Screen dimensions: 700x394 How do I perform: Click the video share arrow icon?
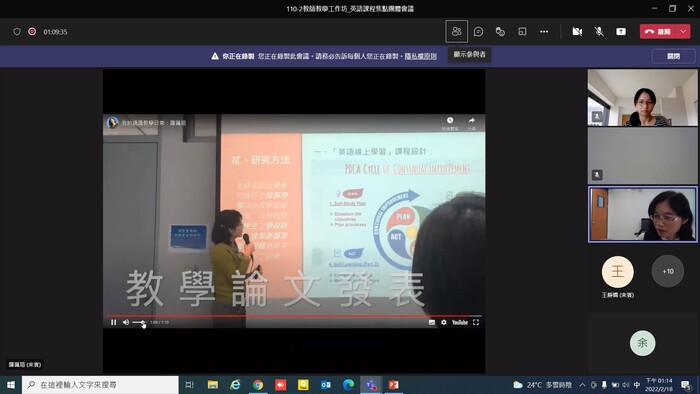click(471, 120)
